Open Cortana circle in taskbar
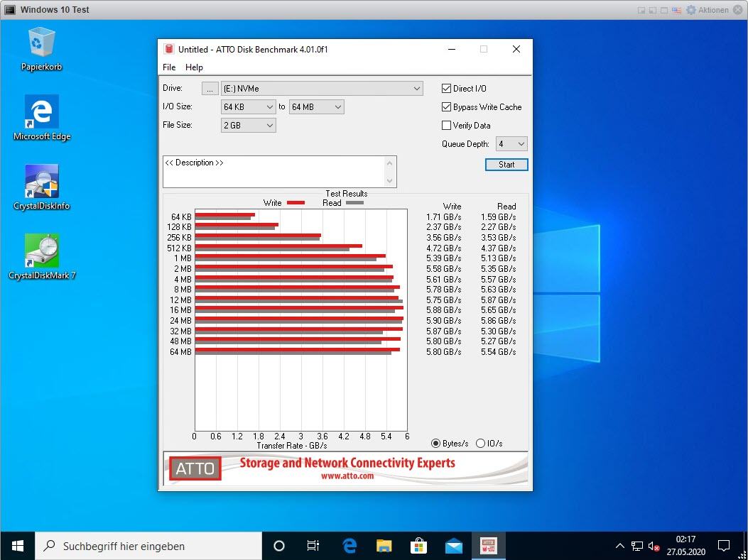The image size is (748, 560). coord(279,546)
